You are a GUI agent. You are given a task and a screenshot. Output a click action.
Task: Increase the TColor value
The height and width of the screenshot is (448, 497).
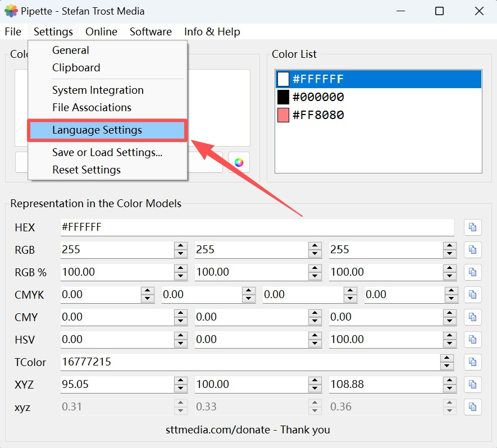pos(446,358)
